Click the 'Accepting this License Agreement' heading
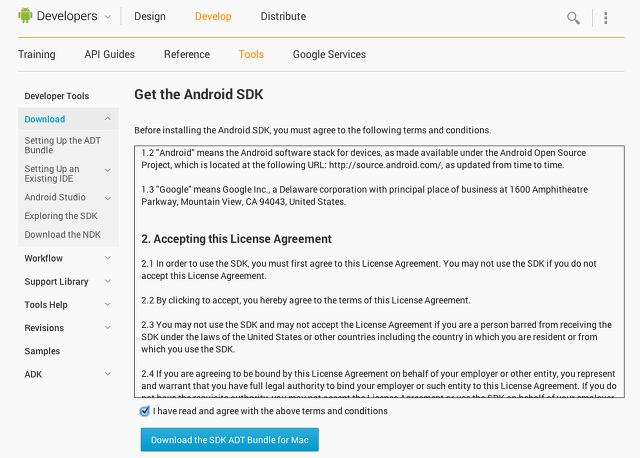 pos(236,239)
